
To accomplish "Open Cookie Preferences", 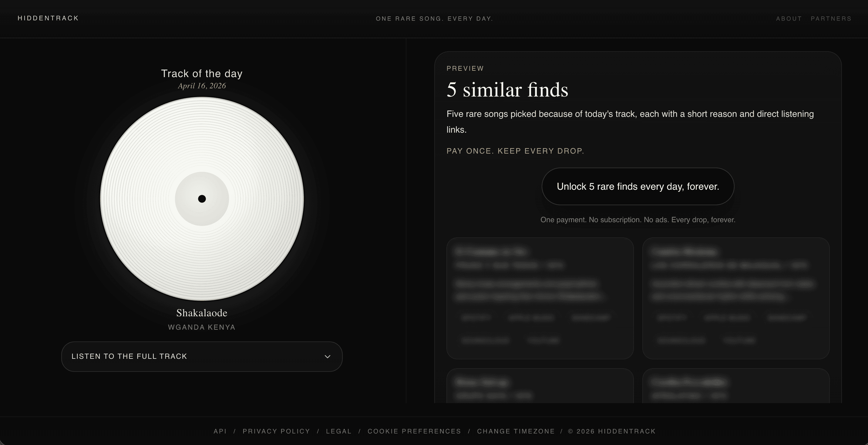I will point(414,431).
